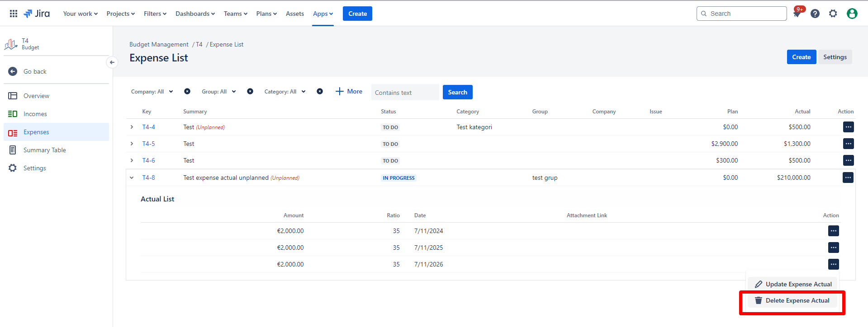
Task: Expand row T4-4
Action: point(132,127)
